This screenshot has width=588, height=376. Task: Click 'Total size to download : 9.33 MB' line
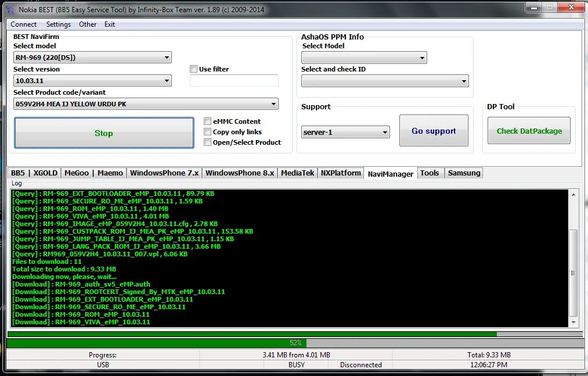pos(64,269)
